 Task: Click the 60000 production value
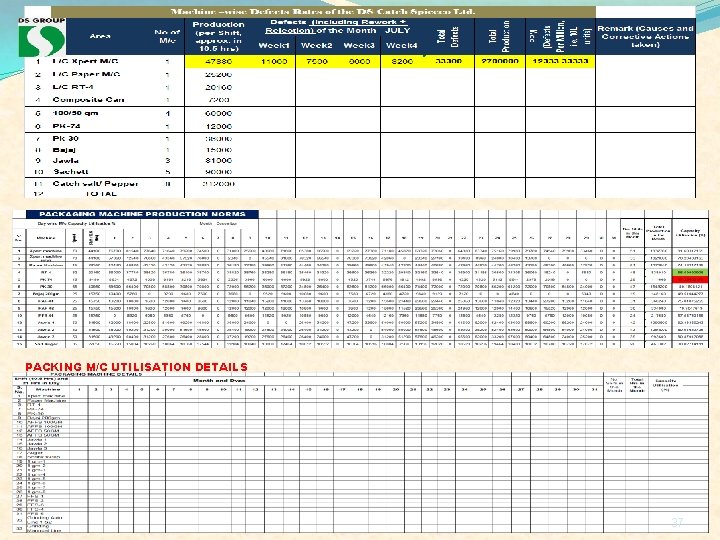(219, 113)
